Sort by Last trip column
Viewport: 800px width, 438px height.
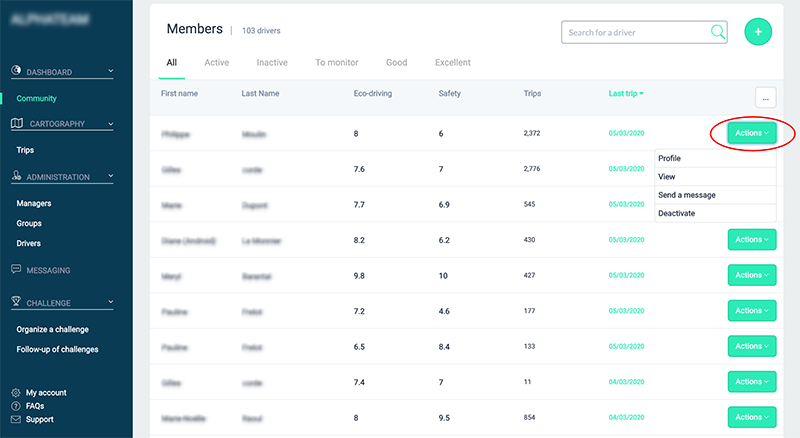(625, 94)
